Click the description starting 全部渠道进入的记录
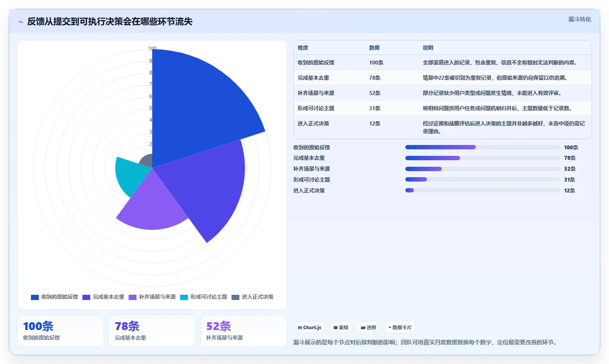 [x=500, y=63]
